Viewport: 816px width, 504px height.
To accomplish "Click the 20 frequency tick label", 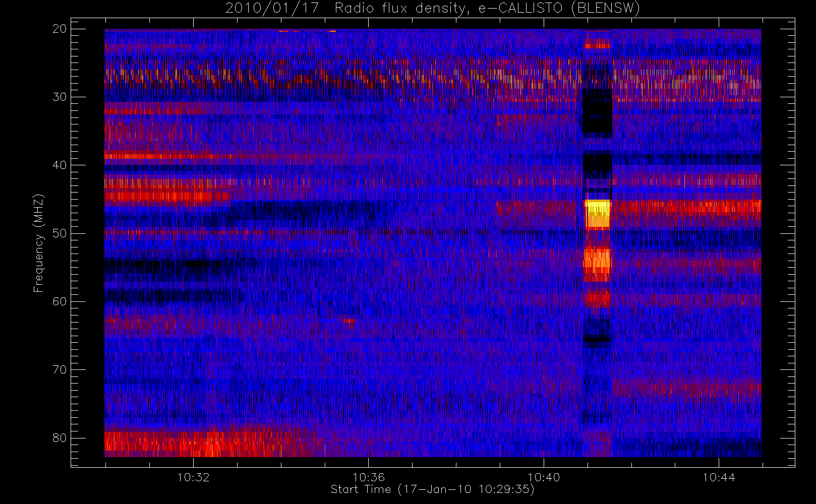I will click(60, 29).
